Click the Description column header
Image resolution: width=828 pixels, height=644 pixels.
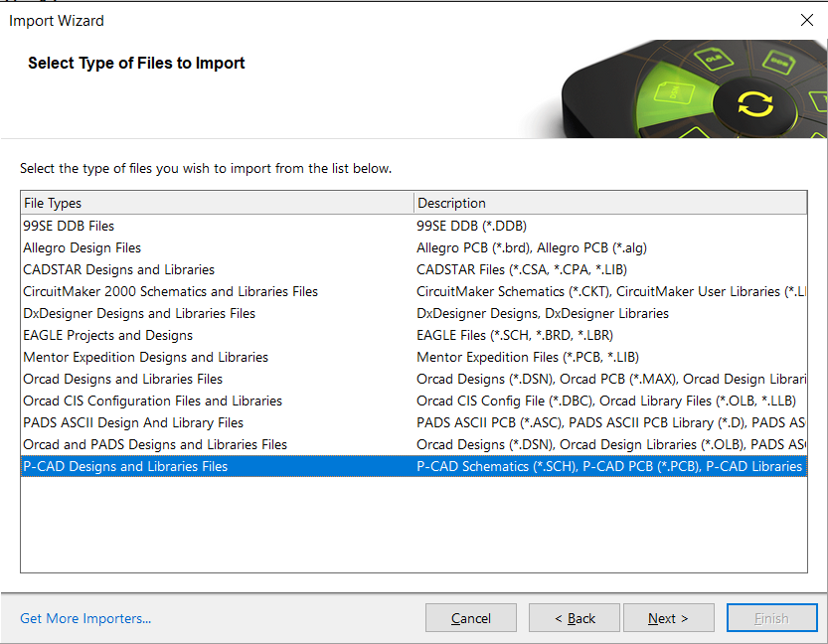tap(610, 203)
